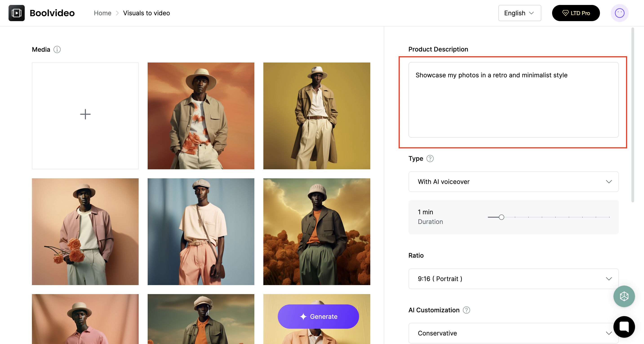Click the Visuals to video breadcrumb
Screen dimensions: 644x344
coord(147,13)
